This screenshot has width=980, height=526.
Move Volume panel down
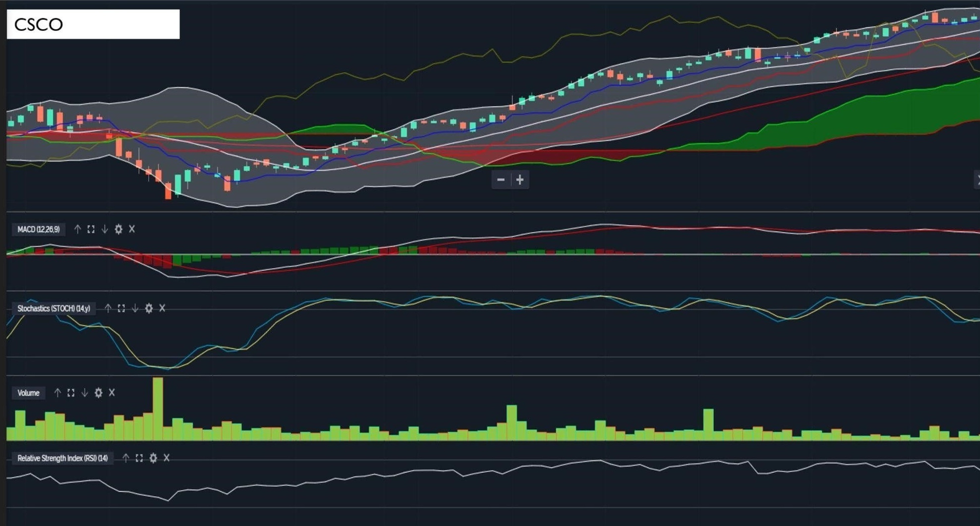pos(85,393)
